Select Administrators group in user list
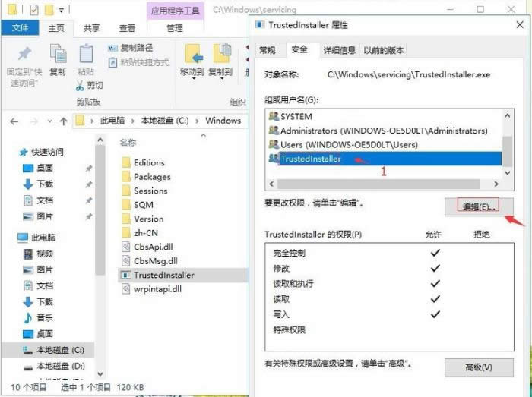 tap(378, 131)
